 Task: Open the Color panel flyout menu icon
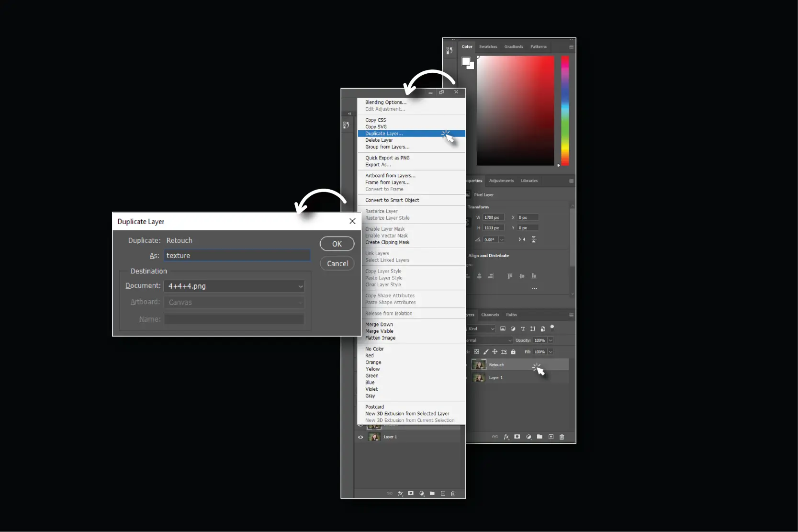[x=571, y=47]
